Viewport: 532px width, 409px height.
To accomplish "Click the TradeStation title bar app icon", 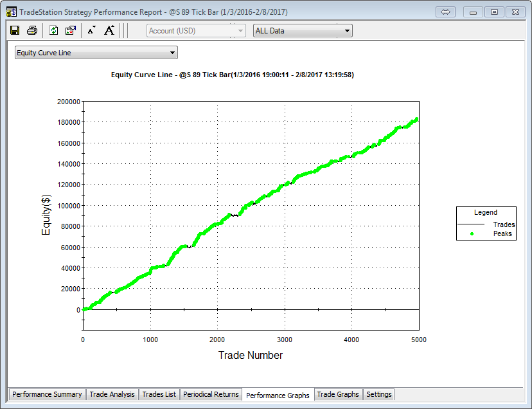I will click(x=12, y=12).
